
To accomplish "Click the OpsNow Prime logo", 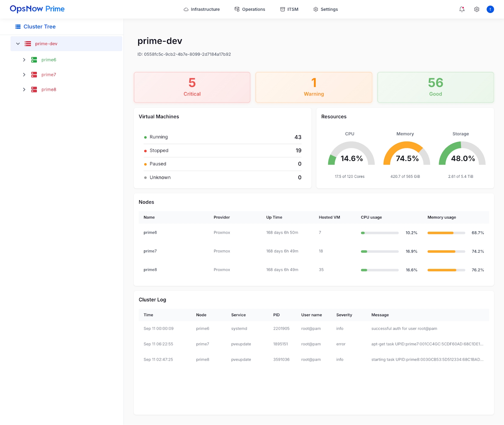I will point(37,9).
